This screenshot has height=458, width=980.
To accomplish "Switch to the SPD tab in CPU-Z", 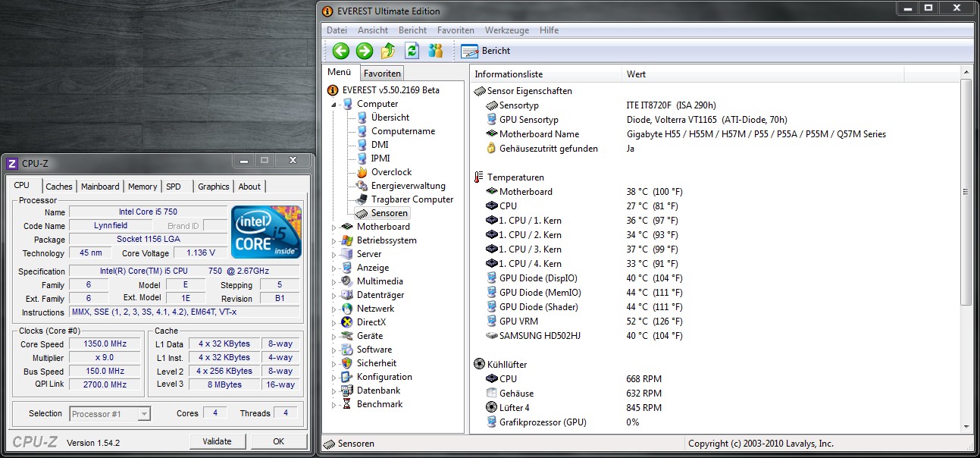I will (174, 187).
